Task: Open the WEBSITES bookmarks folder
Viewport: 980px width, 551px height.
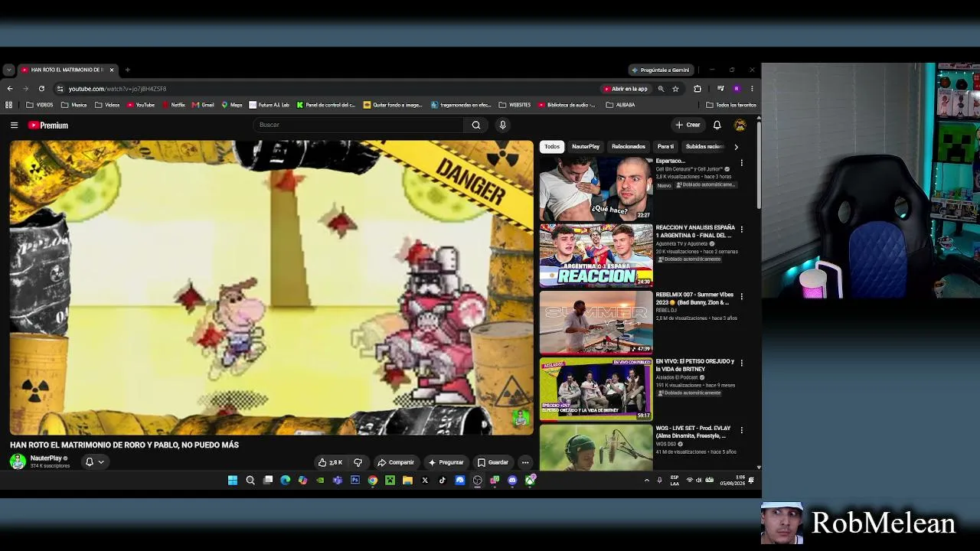Action: point(514,105)
